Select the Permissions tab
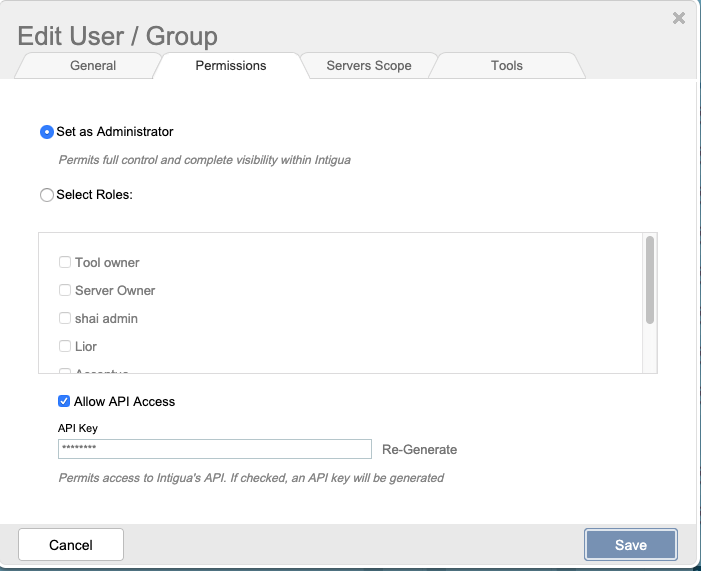701x571 pixels. pyautogui.click(x=230, y=66)
